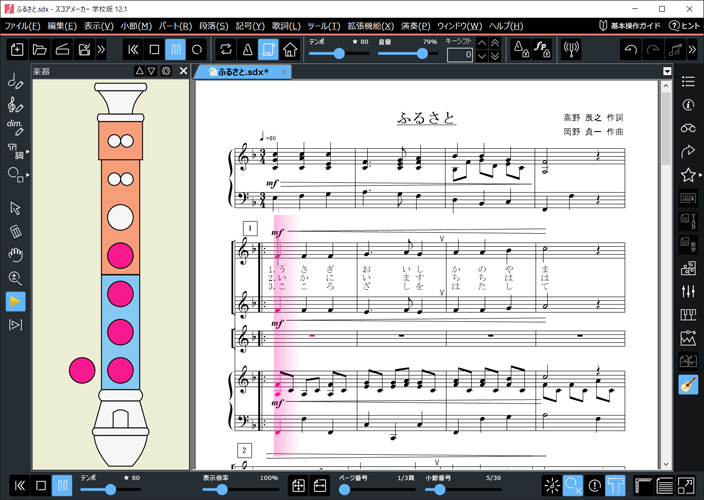Lower key shift with double-down arrow
Screen dimensions: 704x500
pos(495,56)
